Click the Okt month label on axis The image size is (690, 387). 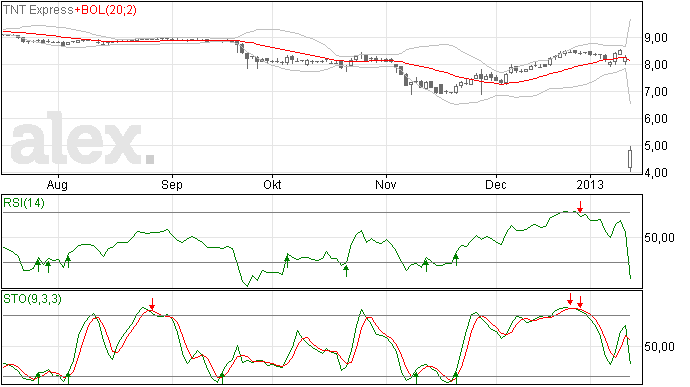(272, 185)
